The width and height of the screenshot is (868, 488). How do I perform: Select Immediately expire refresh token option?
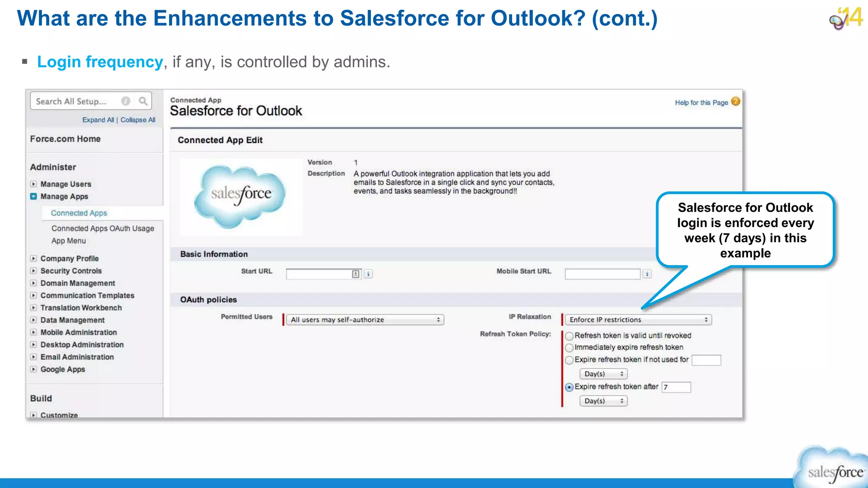pyautogui.click(x=569, y=348)
